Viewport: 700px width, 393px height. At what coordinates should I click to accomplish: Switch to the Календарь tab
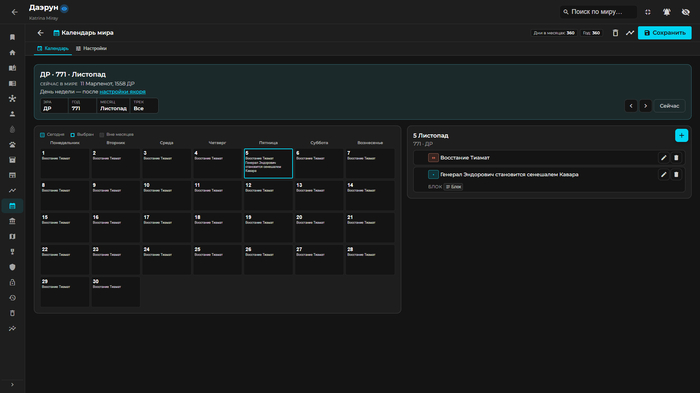[53, 48]
